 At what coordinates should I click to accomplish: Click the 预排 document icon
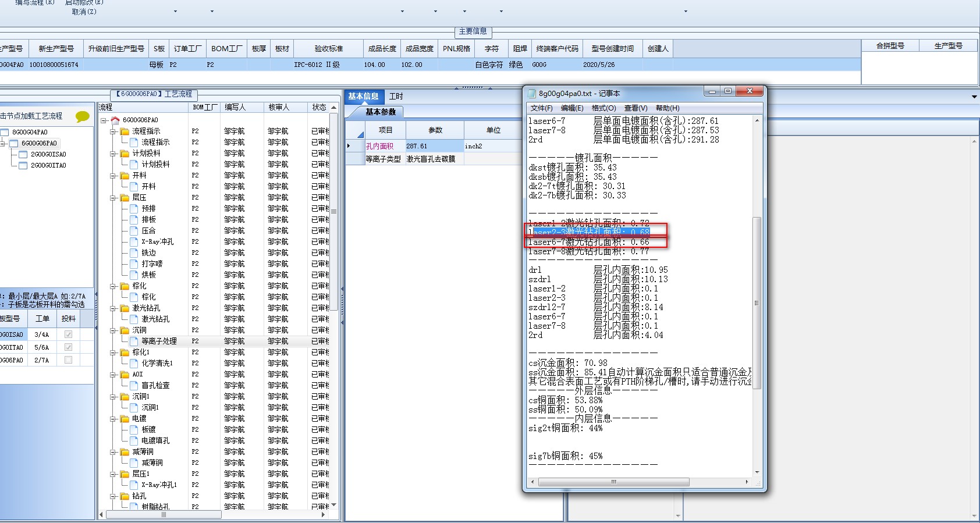tap(134, 209)
